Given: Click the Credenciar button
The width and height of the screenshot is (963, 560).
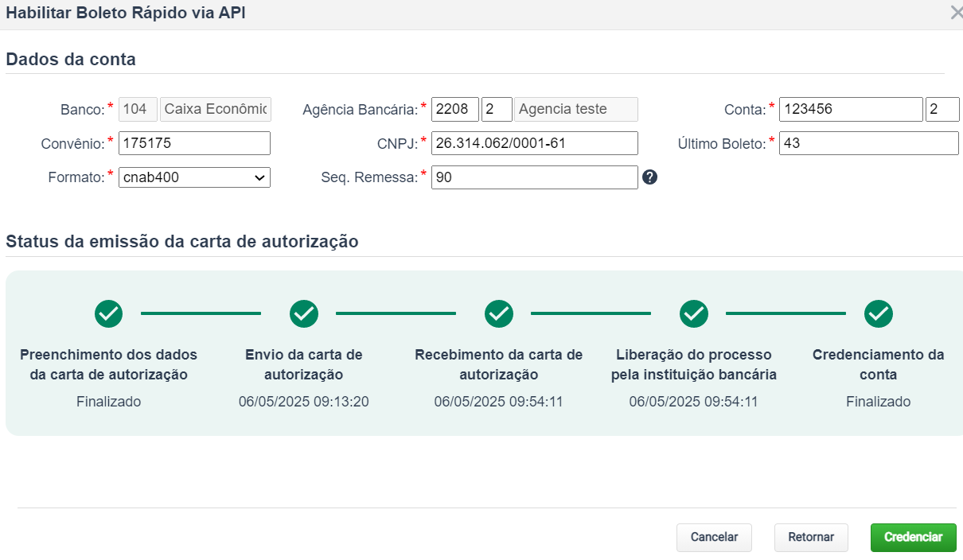Looking at the screenshot, I should tap(914, 537).
